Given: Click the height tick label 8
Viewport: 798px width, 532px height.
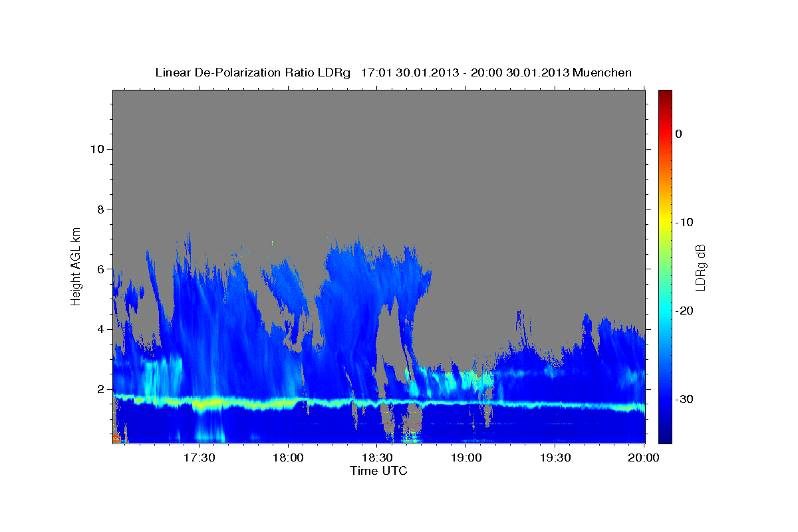Looking at the screenshot, I should (100, 209).
